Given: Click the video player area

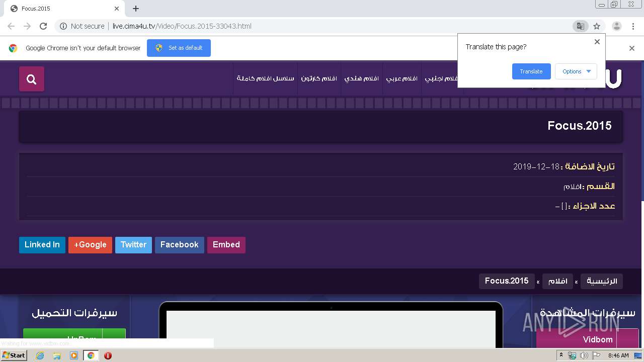Looking at the screenshot, I should 331,329.
